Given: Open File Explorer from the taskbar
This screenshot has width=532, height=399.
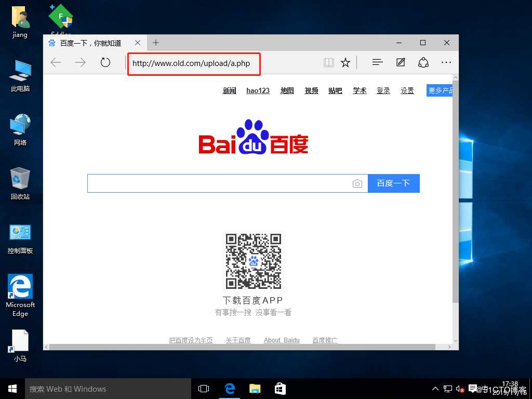Looking at the screenshot, I should [x=255, y=389].
